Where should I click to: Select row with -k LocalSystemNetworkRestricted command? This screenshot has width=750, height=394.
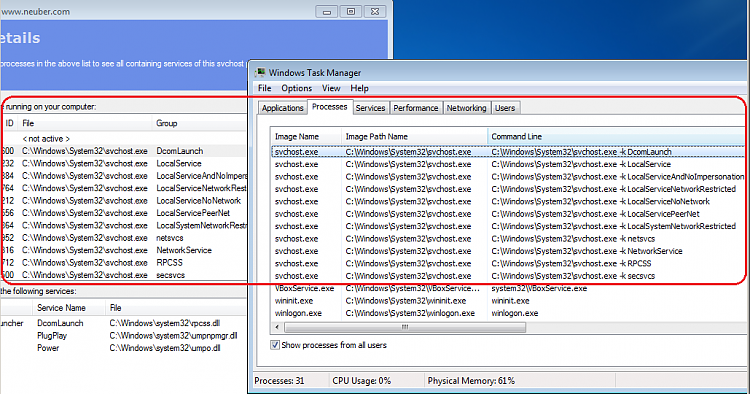pos(508,226)
